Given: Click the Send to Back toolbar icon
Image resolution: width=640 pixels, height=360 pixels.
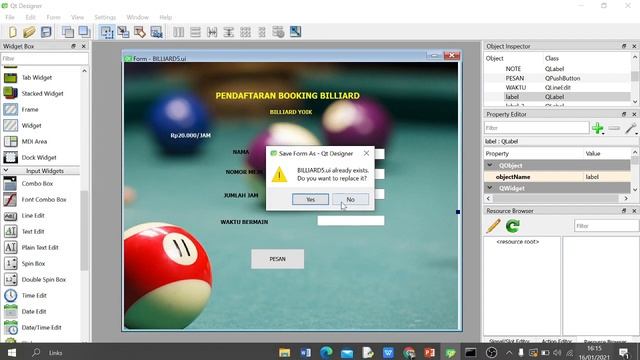Looking at the screenshot, I should 68,32.
